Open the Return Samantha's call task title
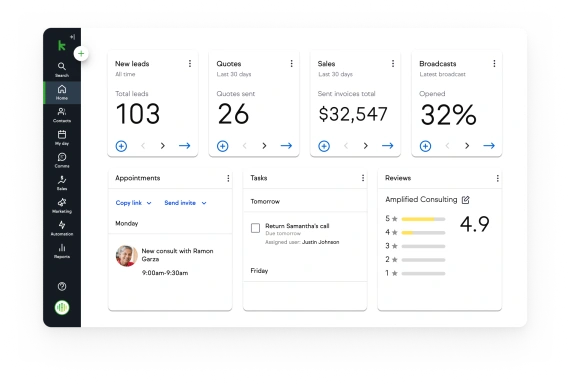 point(297,226)
